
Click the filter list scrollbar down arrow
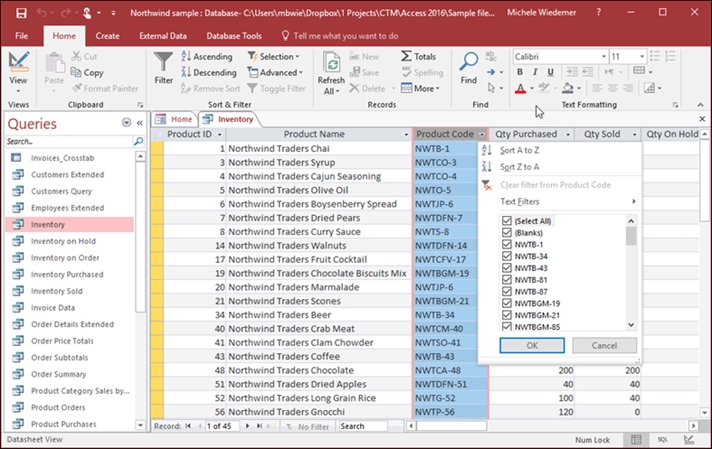[631, 325]
